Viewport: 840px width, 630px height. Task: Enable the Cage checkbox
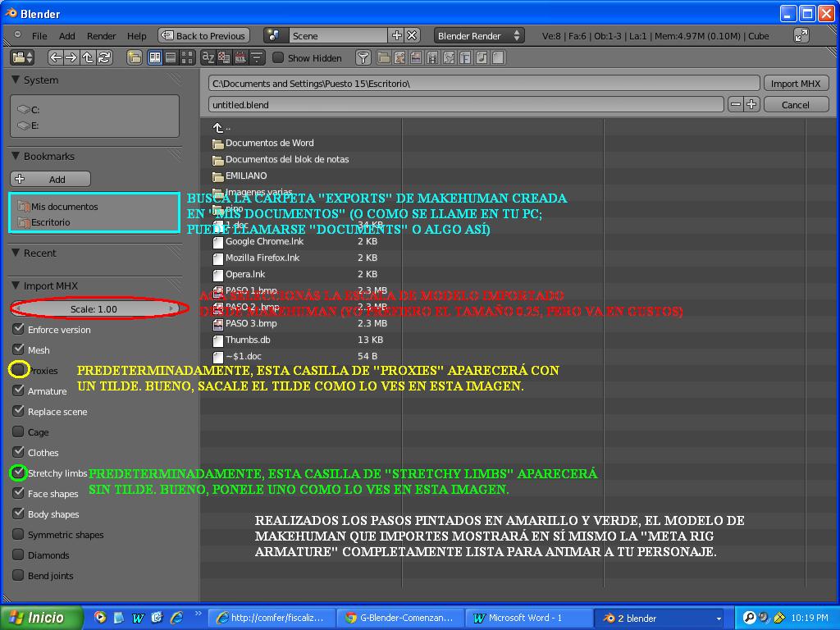tap(18, 431)
